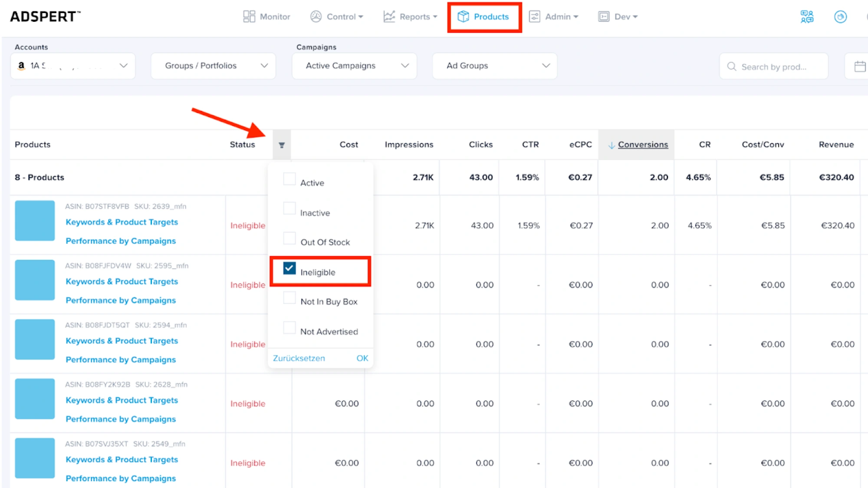Enable the Out Of Stock filter checkbox
This screenshot has width=868, height=488.
[290, 239]
